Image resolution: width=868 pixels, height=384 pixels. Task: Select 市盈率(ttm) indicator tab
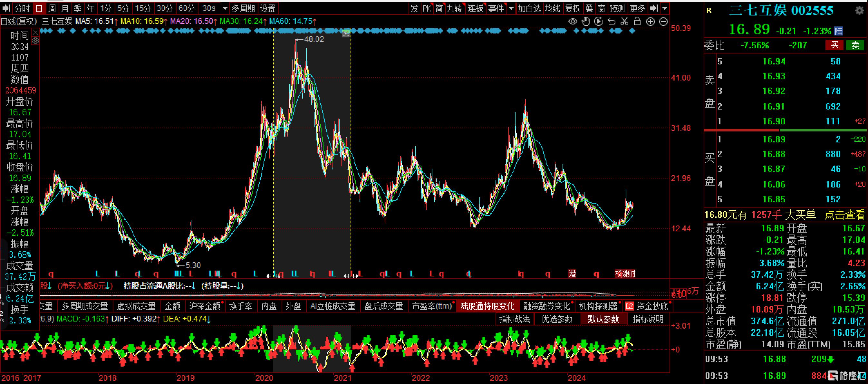pyautogui.click(x=432, y=306)
